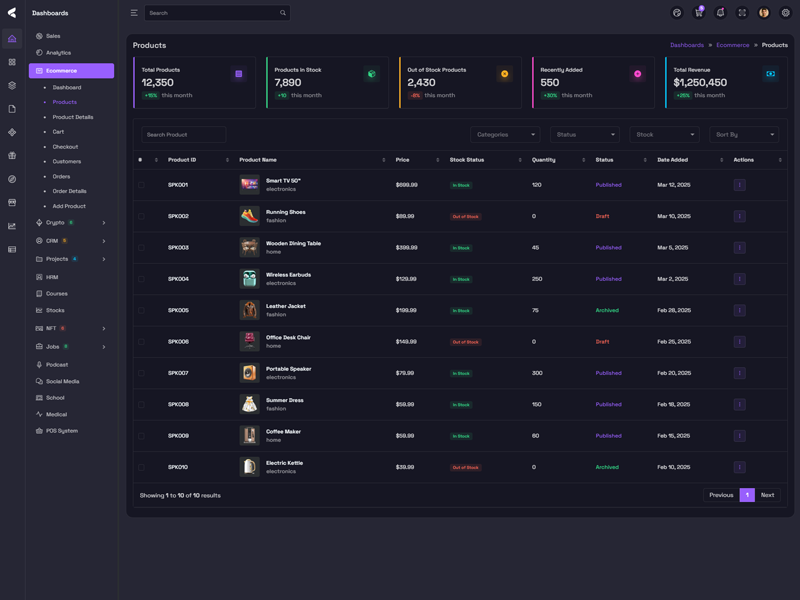Open the shopping cart icon in header
The height and width of the screenshot is (600, 800).
pos(698,13)
